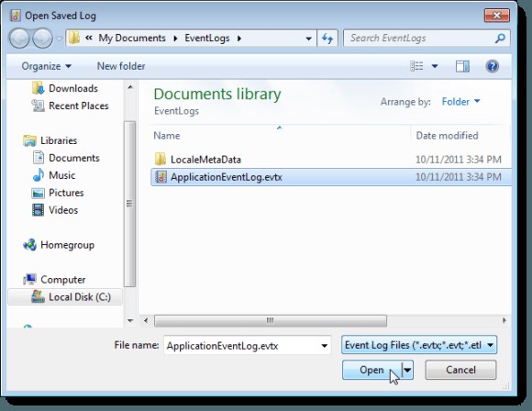The height and width of the screenshot is (411, 532).
Task: Expand the views options dropdown arrow
Action: (x=435, y=66)
